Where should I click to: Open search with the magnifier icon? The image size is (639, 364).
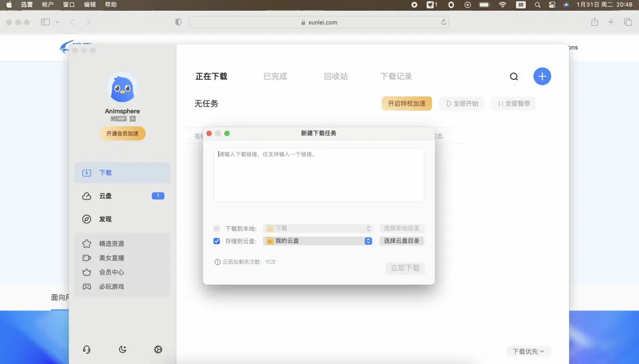point(514,77)
